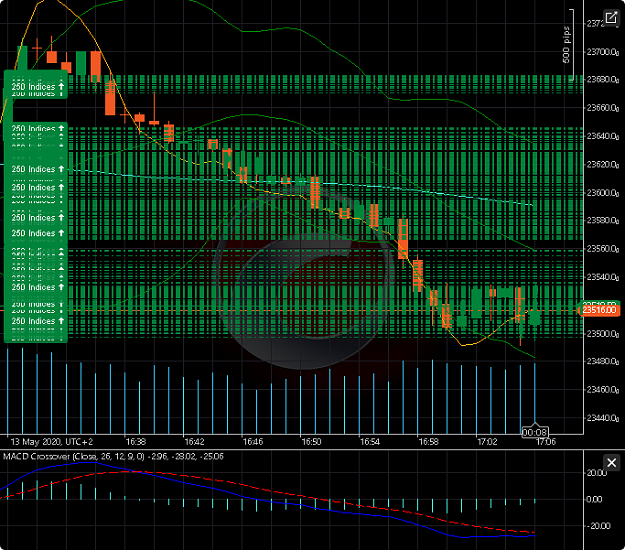Screen dimensions: 625x550
Task: Click the 00:08 candle countdown marker
Action: pos(535,432)
